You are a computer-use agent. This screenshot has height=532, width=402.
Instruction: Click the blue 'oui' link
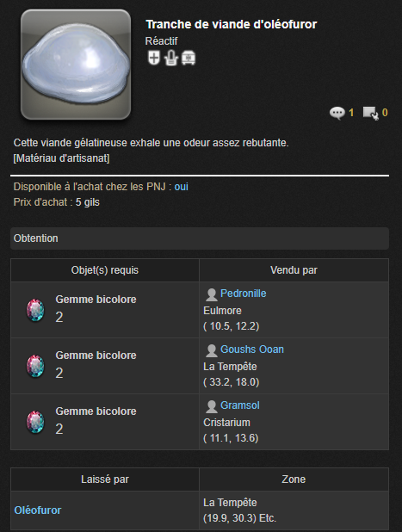pos(181,187)
